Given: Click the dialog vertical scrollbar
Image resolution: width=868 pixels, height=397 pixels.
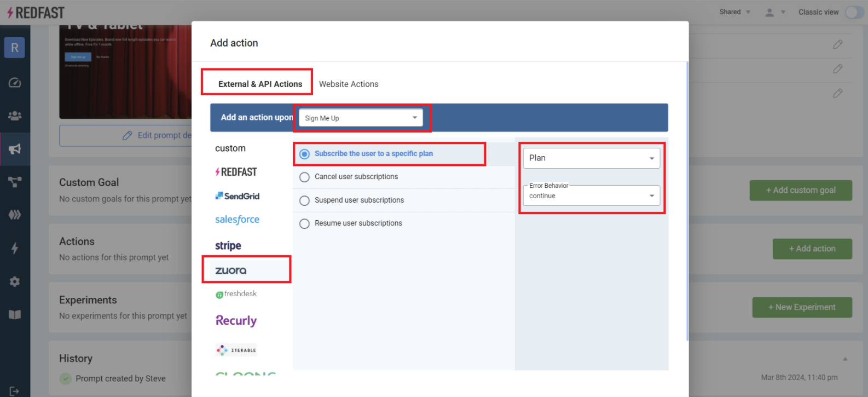Looking at the screenshot, I should coord(687,201).
